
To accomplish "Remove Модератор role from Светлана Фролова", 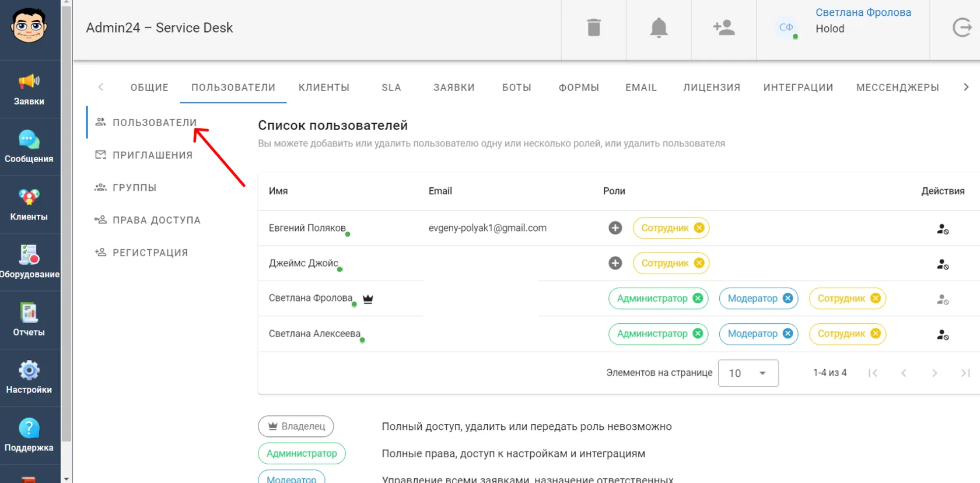I will (x=787, y=298).
